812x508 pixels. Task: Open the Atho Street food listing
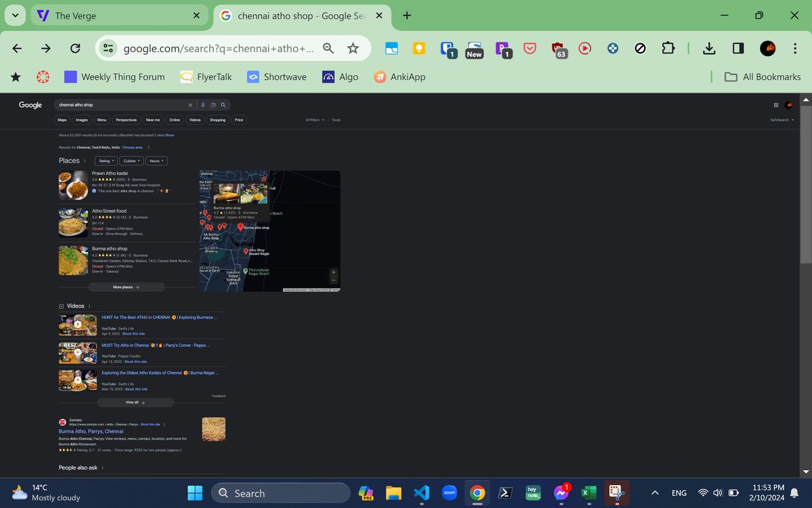tap(109, 211)
